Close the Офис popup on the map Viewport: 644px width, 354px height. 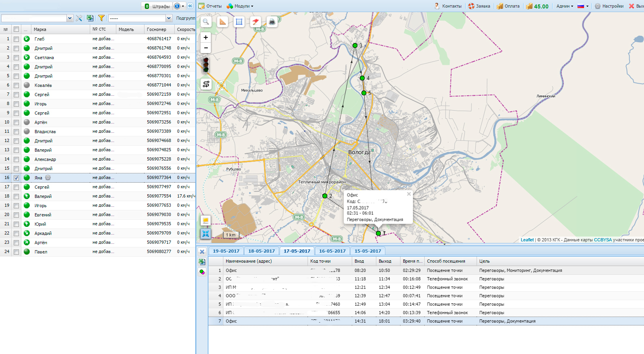point(409,194)
